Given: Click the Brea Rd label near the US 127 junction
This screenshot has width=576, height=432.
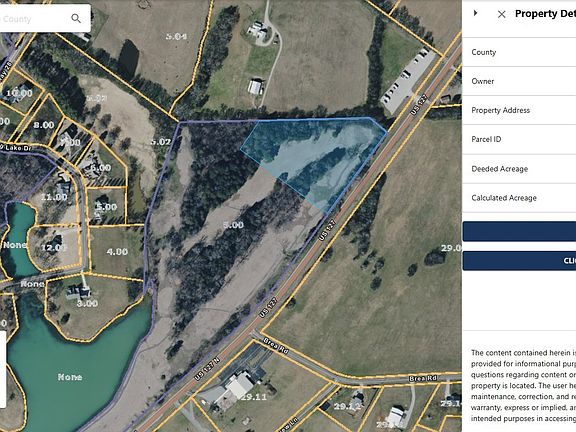Looking at the screenshot, I should point(276,345).
